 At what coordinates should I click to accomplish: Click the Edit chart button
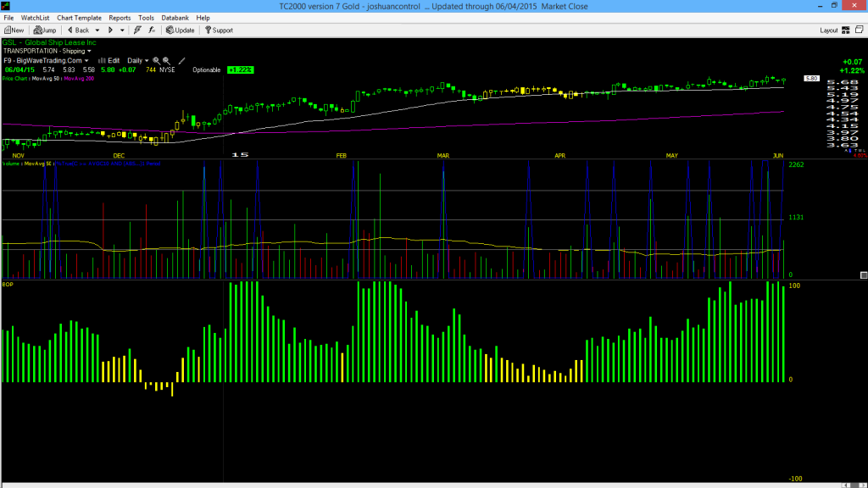click(109, 61)
